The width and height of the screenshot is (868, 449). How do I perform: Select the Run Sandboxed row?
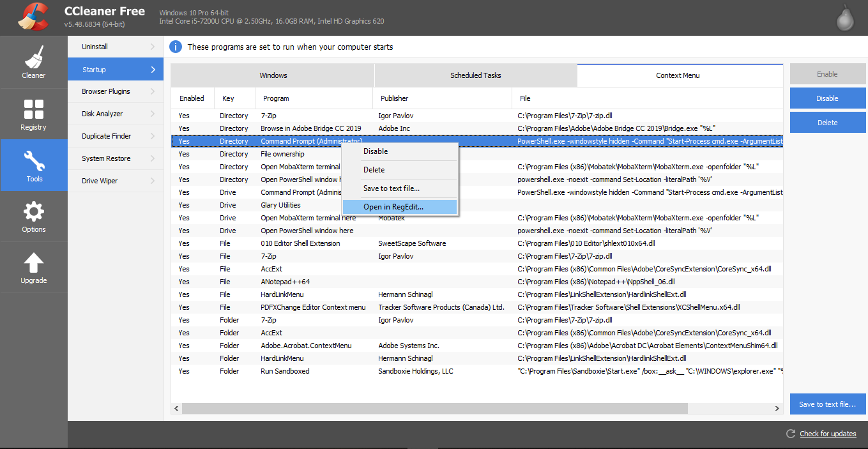[476, 371]
